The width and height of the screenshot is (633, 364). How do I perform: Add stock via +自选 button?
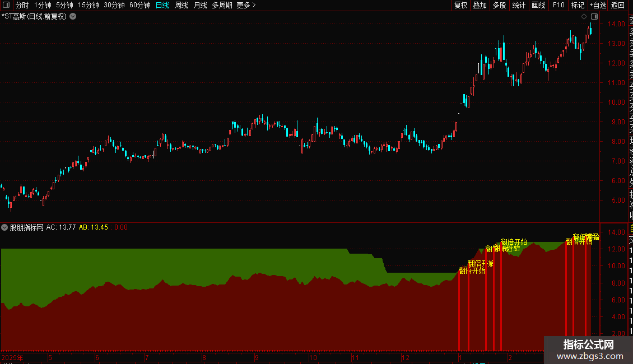pyautogui.click(x=598, y=5)
